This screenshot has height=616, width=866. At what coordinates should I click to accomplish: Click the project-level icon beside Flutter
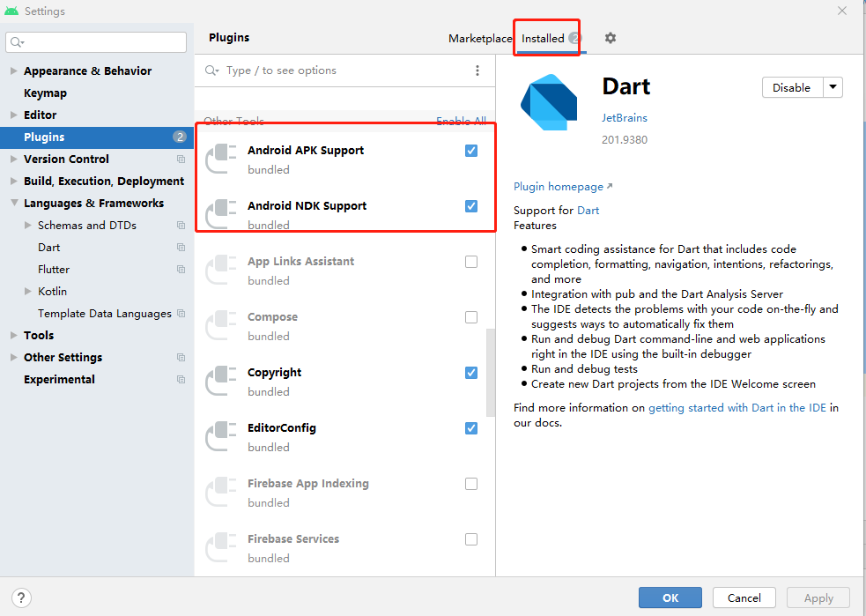(181, 270)
